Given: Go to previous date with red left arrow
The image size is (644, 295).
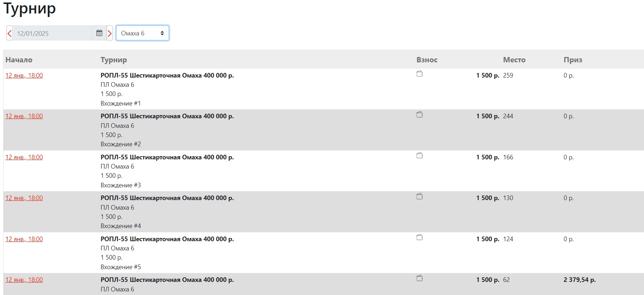Looking at the screenshot, I should [10, 33].
